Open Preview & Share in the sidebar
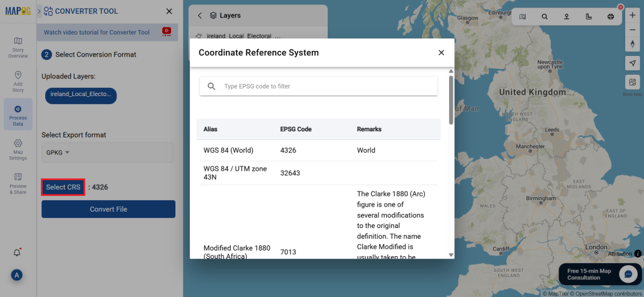This screenshot has height=297, width=644. click(18, 184)
